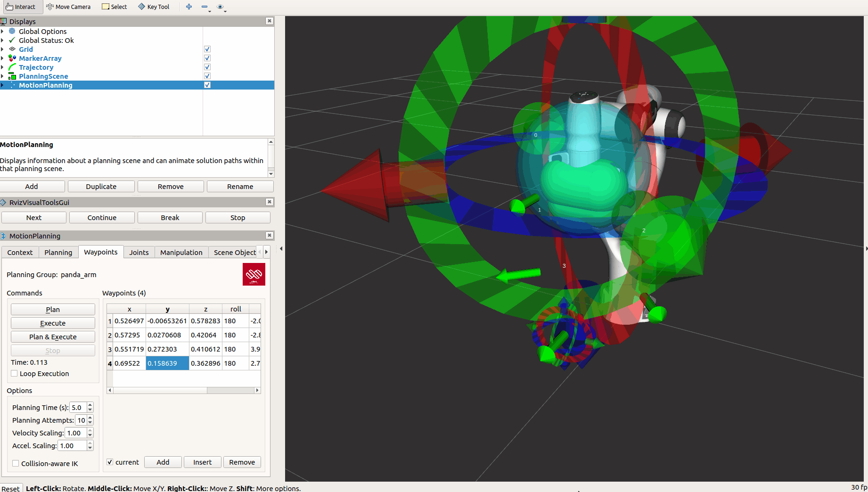
Task: Select waypoint row 2 header
Action: 110,335
